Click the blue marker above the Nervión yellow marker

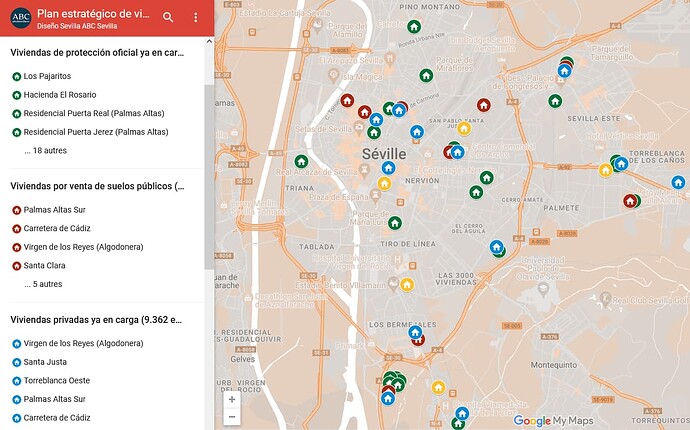388,167
